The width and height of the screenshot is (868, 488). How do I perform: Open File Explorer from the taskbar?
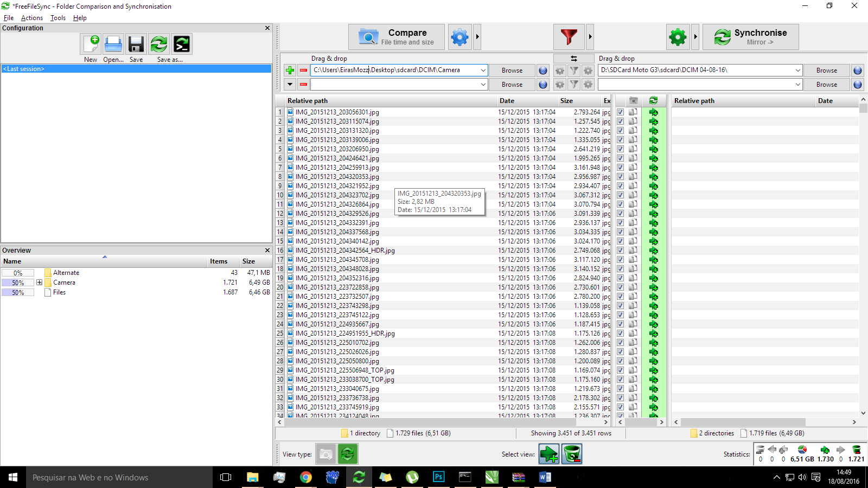coord(253,477)
